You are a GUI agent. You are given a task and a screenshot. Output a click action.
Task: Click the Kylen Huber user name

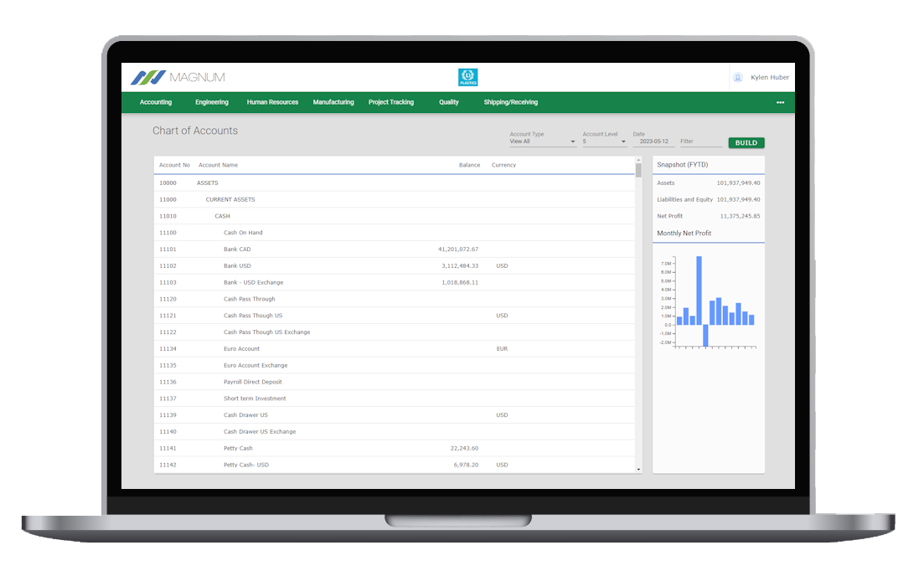tap(770, 77)
